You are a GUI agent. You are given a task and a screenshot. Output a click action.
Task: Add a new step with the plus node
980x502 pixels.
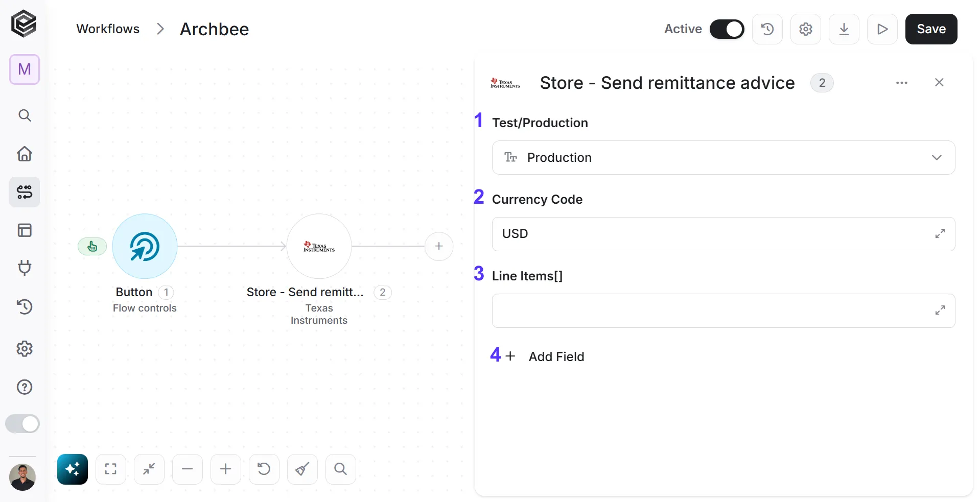(x=439, y=246)
